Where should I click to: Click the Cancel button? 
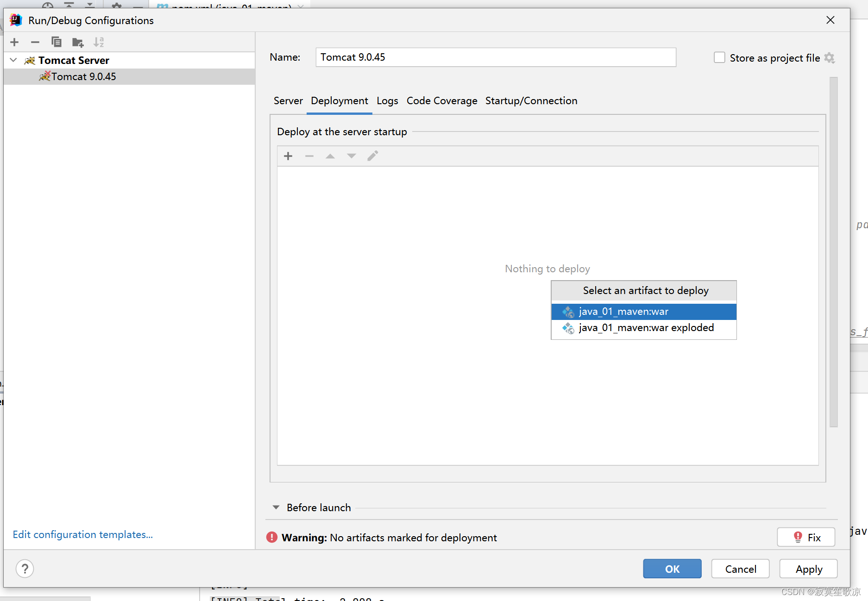coord(740,569)
